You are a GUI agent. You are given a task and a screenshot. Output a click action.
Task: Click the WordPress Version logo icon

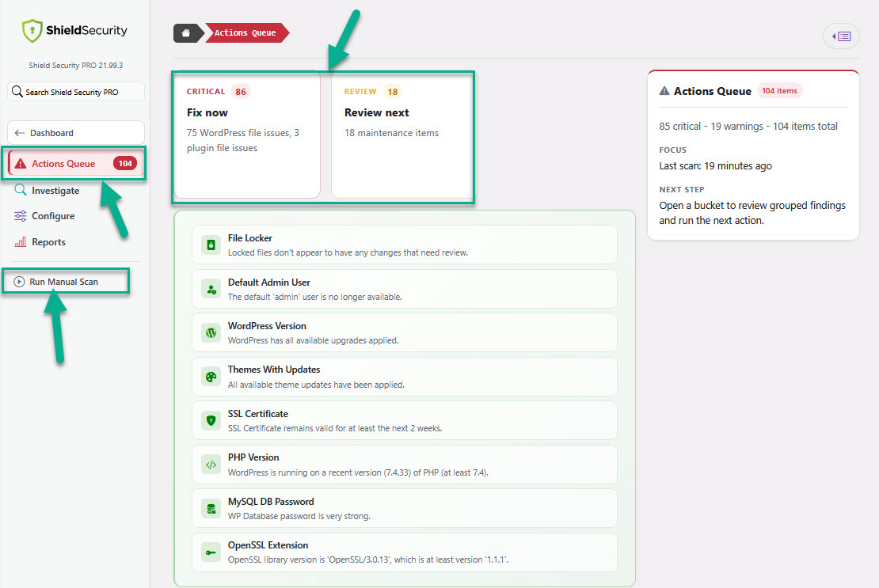(x=211, y=332)
